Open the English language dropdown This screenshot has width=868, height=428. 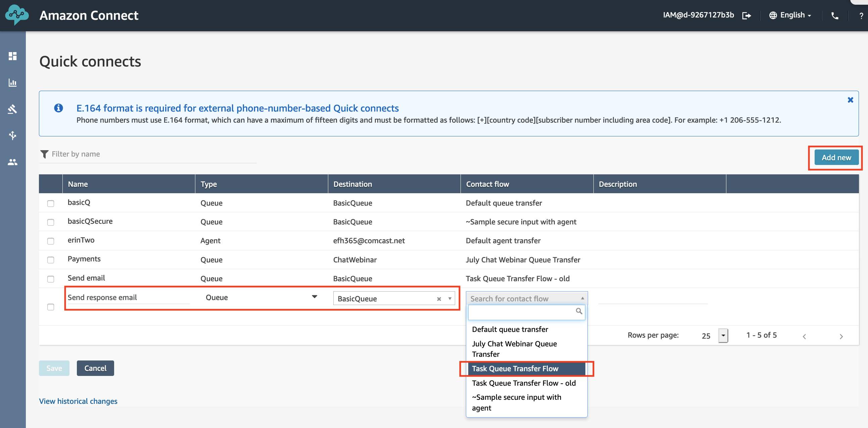tap(795, 15)
